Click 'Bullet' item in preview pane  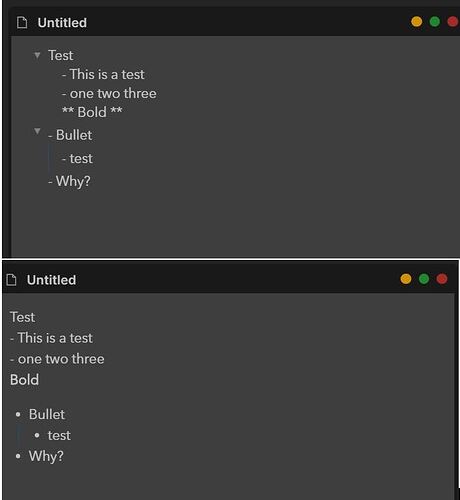[47, 414]
